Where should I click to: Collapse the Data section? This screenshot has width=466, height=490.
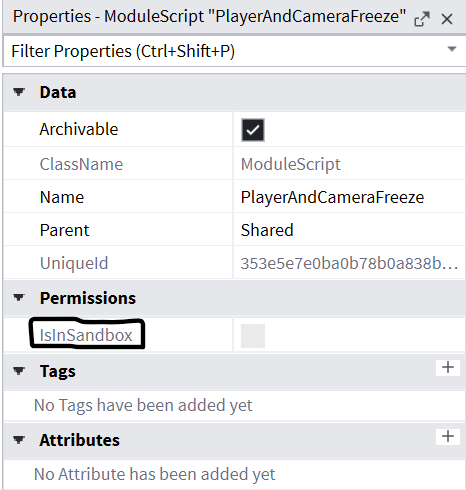coord(19,92)
